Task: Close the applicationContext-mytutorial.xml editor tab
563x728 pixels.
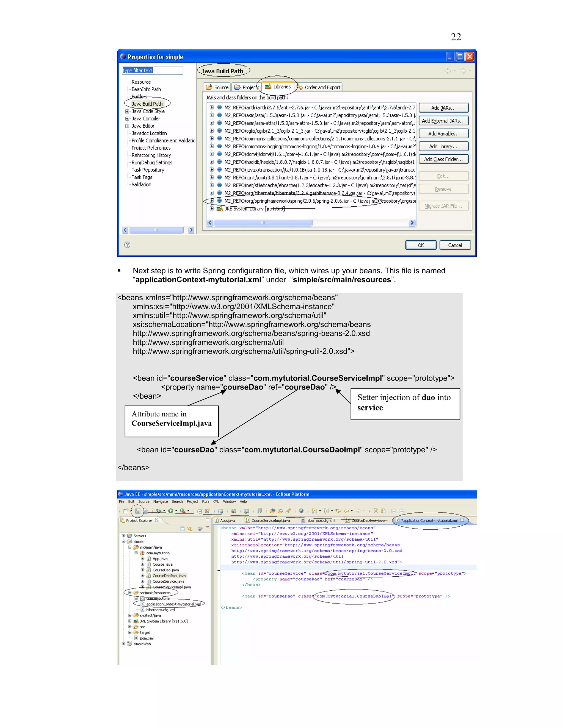Action: coord(462,520)
